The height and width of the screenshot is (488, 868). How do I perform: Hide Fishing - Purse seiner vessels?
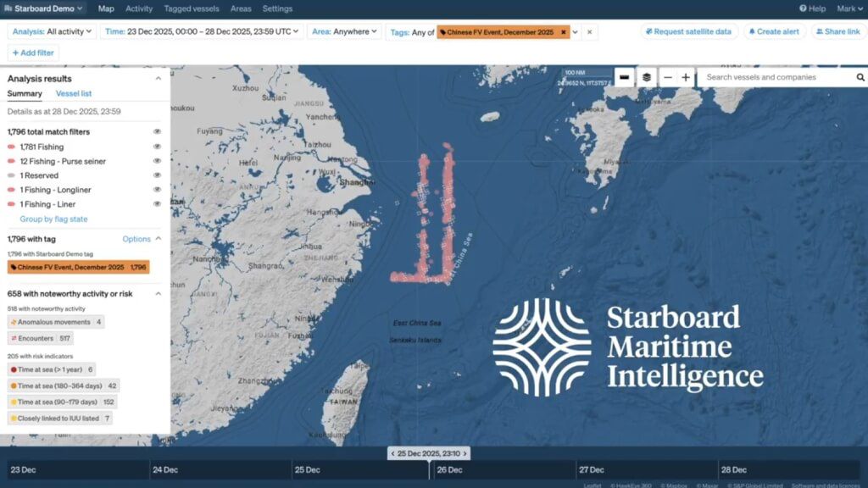point(157,161)
